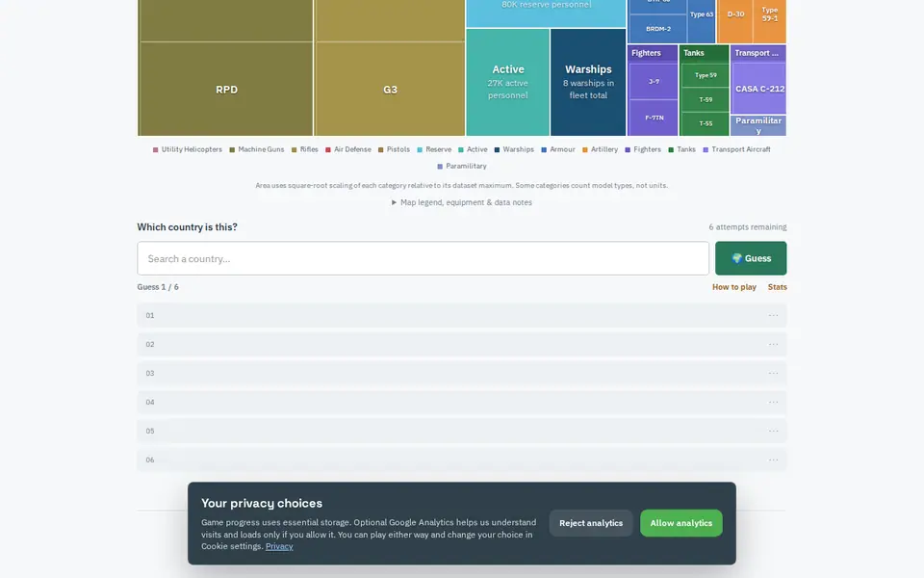
Task: Click guess row 06
Action: point(462,460)
